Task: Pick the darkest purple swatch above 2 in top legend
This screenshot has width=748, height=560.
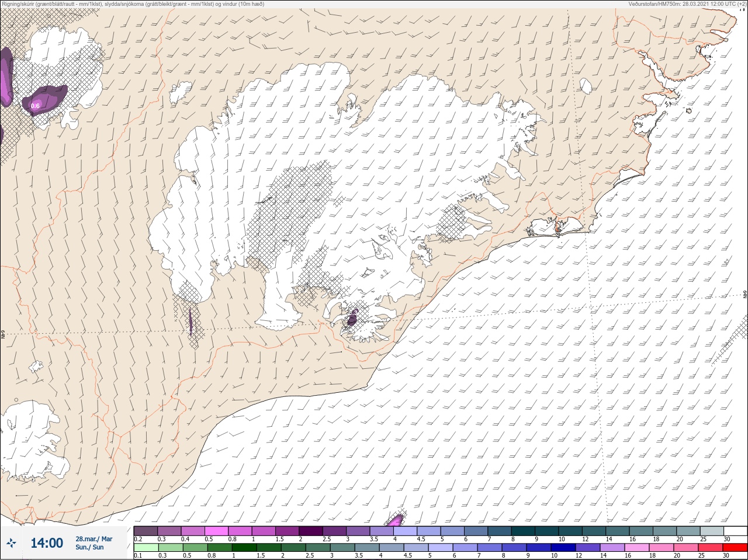Action: 311,531
